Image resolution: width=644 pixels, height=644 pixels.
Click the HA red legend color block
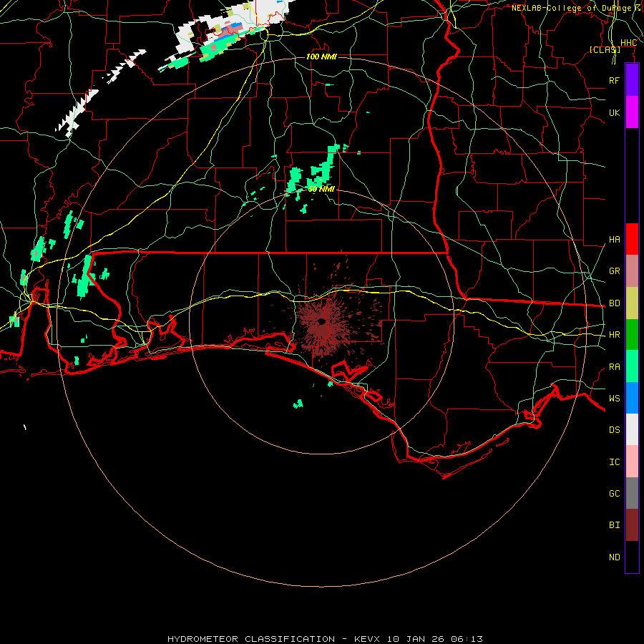[632, 239]
